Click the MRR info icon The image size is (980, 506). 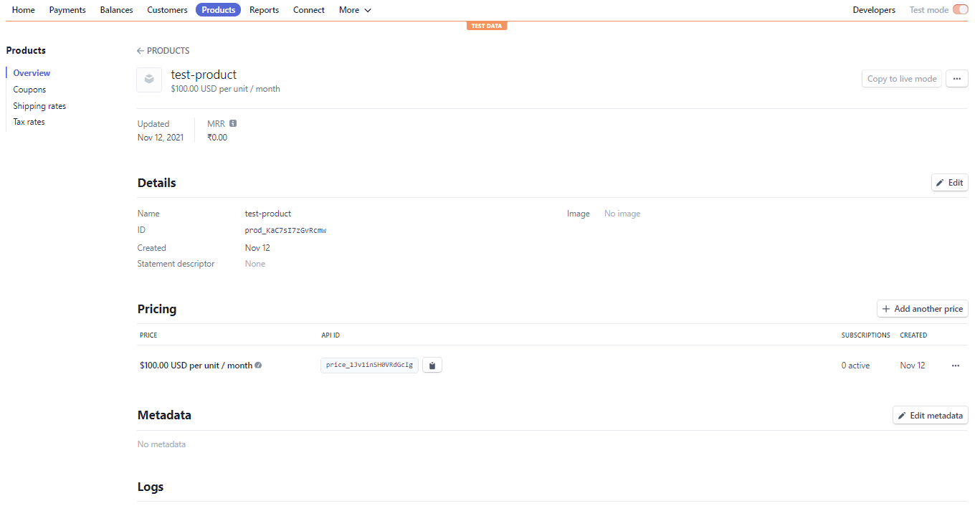233,124
